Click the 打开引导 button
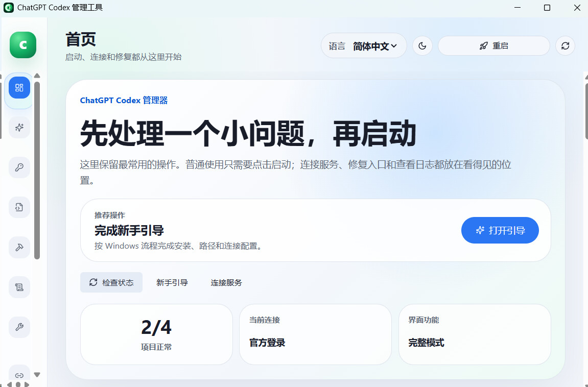This screenshot has height=387, width=588. (500, 230)
